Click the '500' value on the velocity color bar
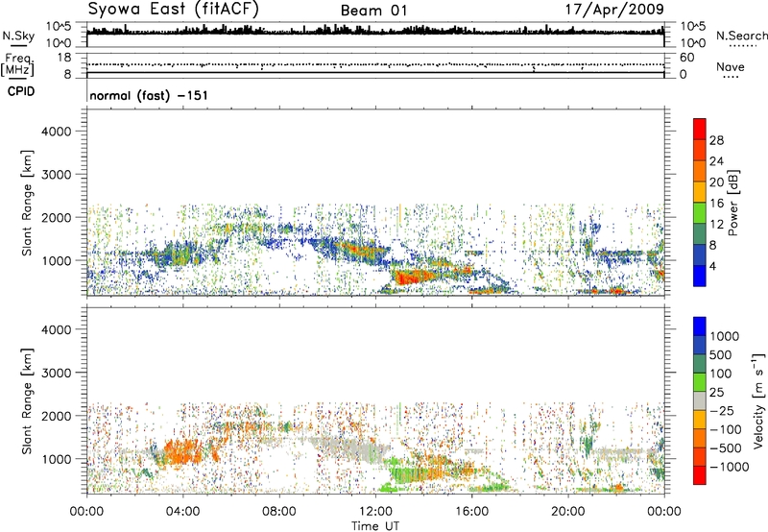This screenshot has width=768, height=532. (x=721, y=355)
